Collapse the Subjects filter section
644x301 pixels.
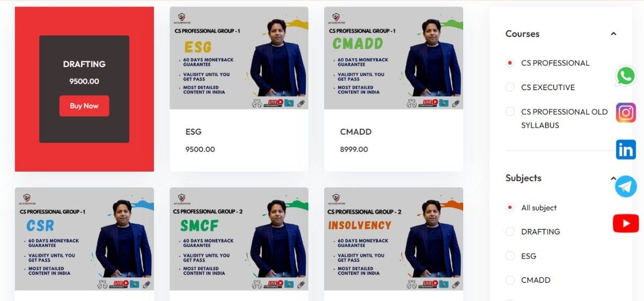pyautogui.click(x=613, y=178)
